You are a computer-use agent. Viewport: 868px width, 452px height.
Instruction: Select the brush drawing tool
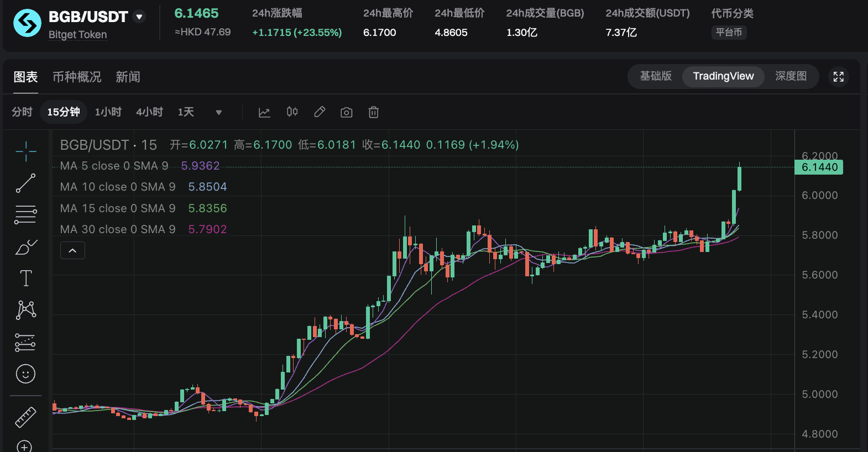tap(25, 247)
